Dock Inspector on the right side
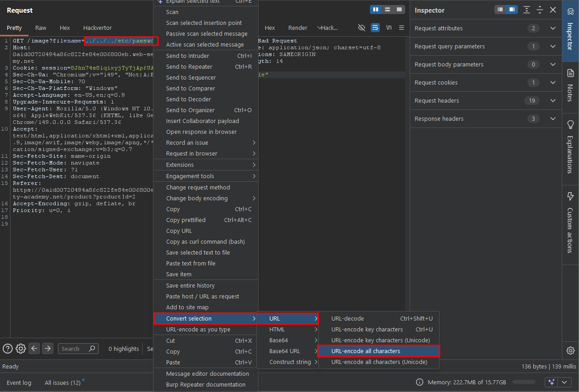This screenshot has height=392, width=579. 512,9
